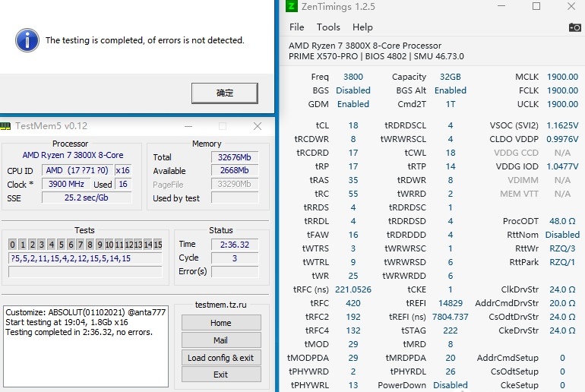Open the Tools menu in ZenTimings
Screen dimensions: 585x392
tap(328, 27)
